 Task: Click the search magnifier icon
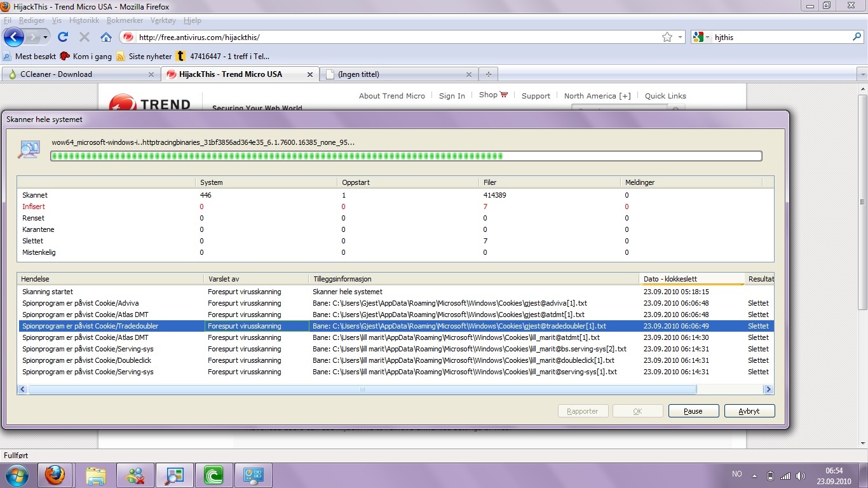pos(857,37)
